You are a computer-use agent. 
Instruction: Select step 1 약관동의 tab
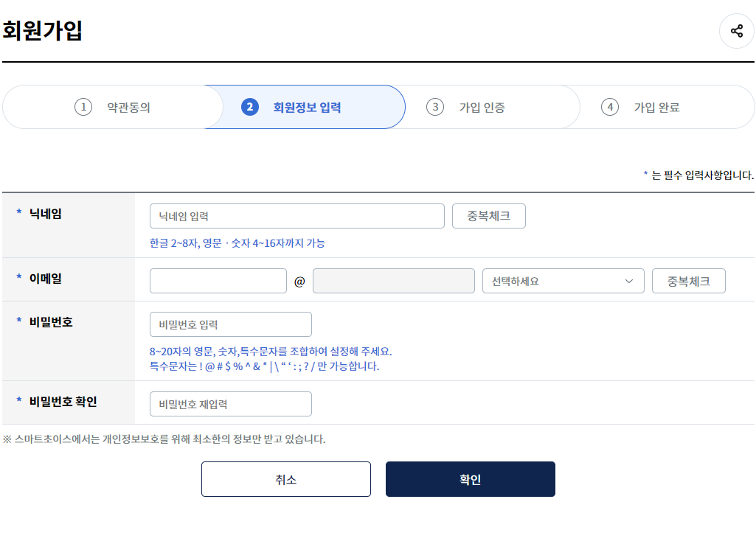(112, 107)
